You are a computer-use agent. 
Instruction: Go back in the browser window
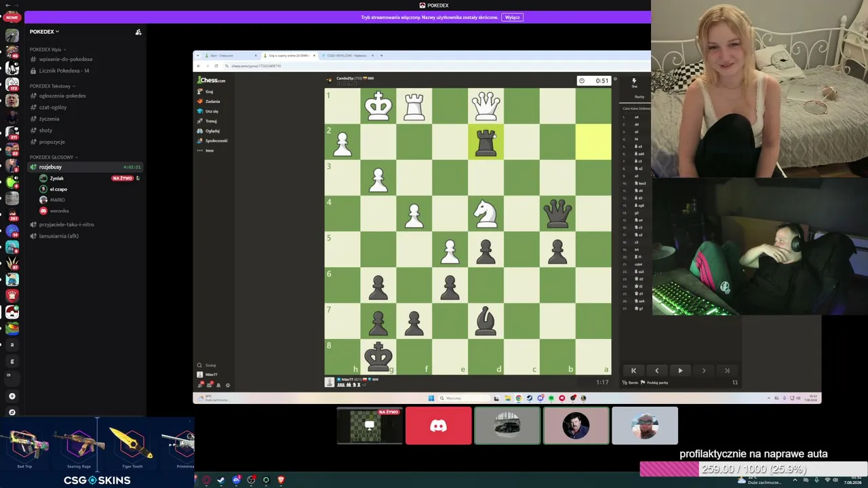pyautogui.click(x=199, y=66)
